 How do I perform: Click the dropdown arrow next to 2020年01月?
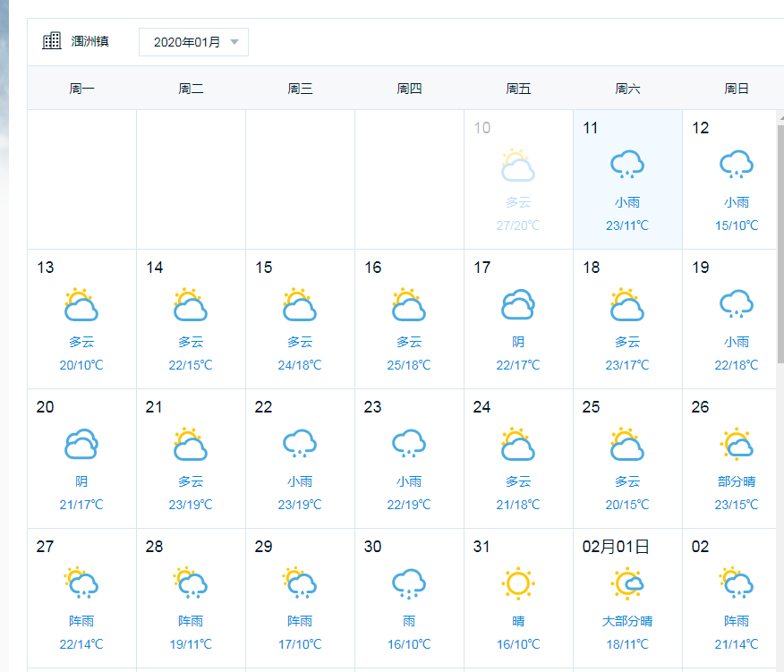[x=234, y=42]
